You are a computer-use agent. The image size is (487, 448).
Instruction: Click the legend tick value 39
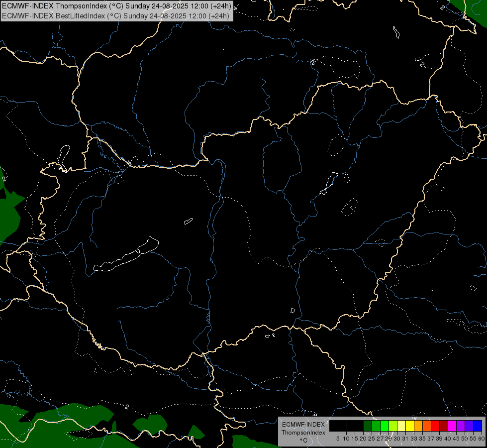click(439, 439)
